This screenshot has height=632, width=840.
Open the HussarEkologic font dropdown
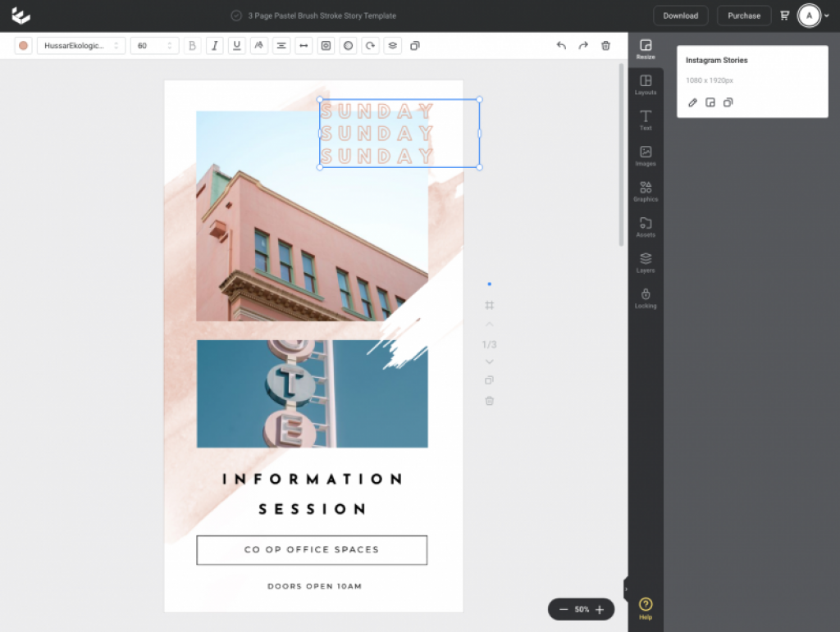80,46
